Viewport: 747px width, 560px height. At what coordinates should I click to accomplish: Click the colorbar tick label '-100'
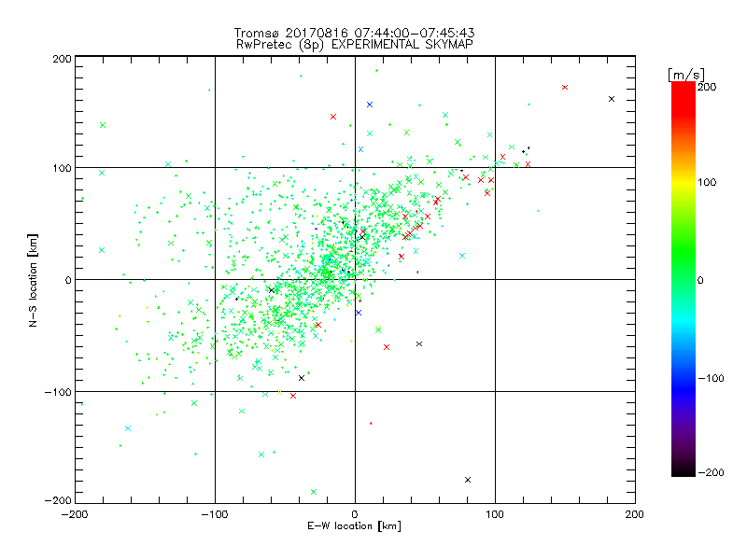(x=711, y=379)
